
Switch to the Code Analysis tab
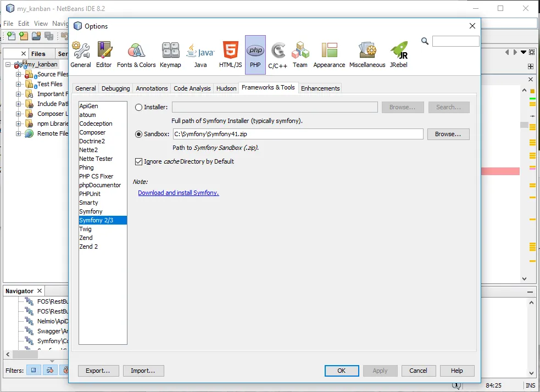192,88
